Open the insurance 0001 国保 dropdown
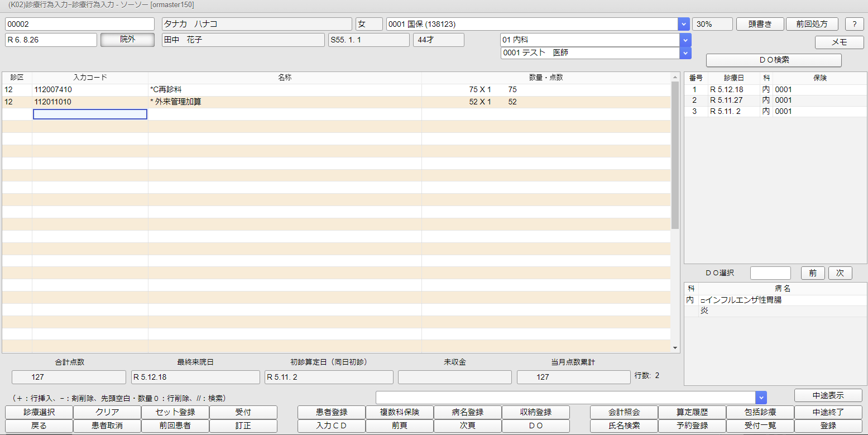The height and width of the screenshot is (435, 868). tap(684, 24)
